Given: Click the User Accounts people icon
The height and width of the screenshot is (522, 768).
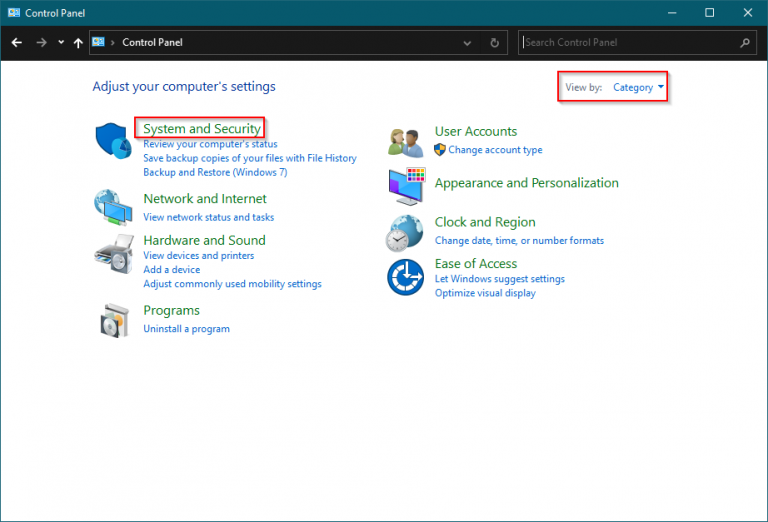Looking at the screenshot, I should click(406, 143).
